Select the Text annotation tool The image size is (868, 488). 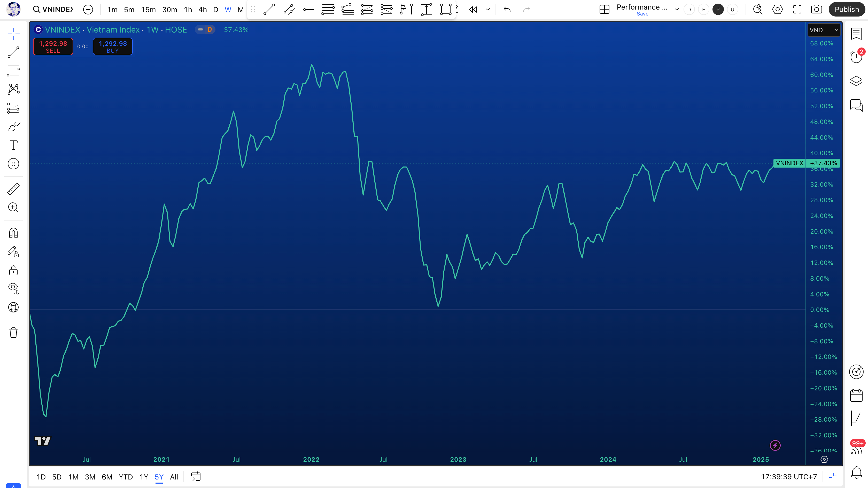[13, 145]
